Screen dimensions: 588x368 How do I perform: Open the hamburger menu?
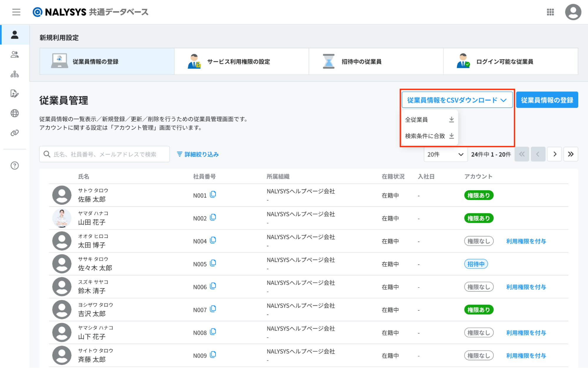pyautogui.click(x=16, y=12)
